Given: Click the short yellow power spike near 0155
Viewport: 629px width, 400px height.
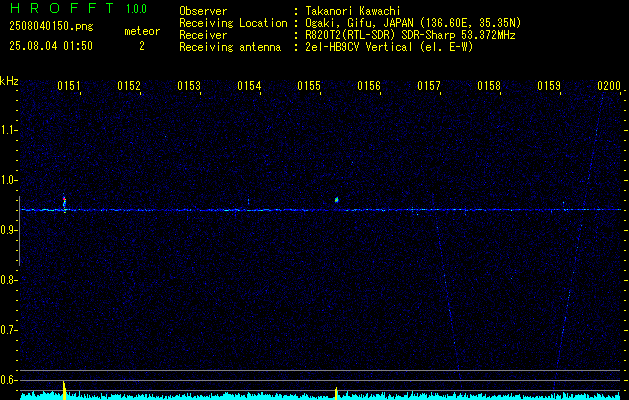Looking at the screenshot, I should 336,393.
